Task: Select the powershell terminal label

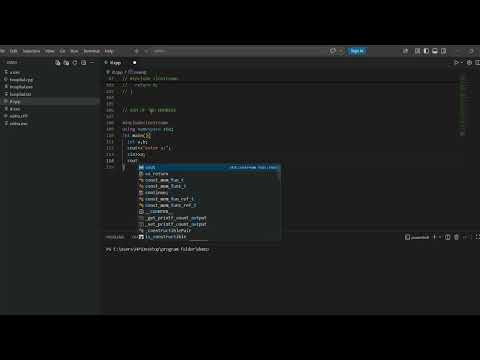Action: (x=417, y=237)
